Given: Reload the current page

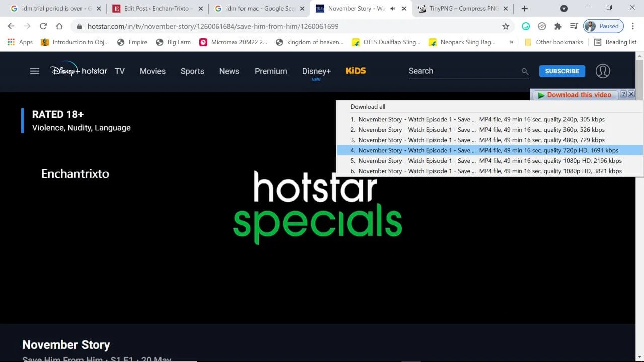Looking at the screenshot, I should (x=43, y=26).
